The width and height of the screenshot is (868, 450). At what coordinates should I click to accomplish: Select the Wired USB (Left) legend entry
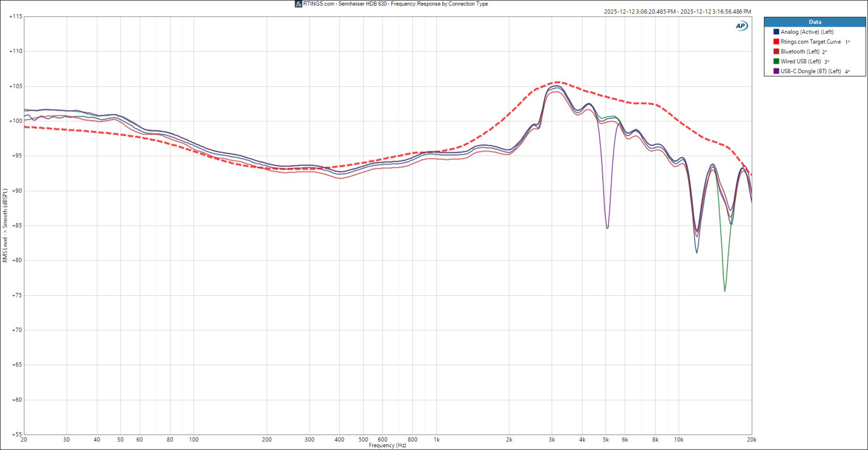(x=801, y=61)
